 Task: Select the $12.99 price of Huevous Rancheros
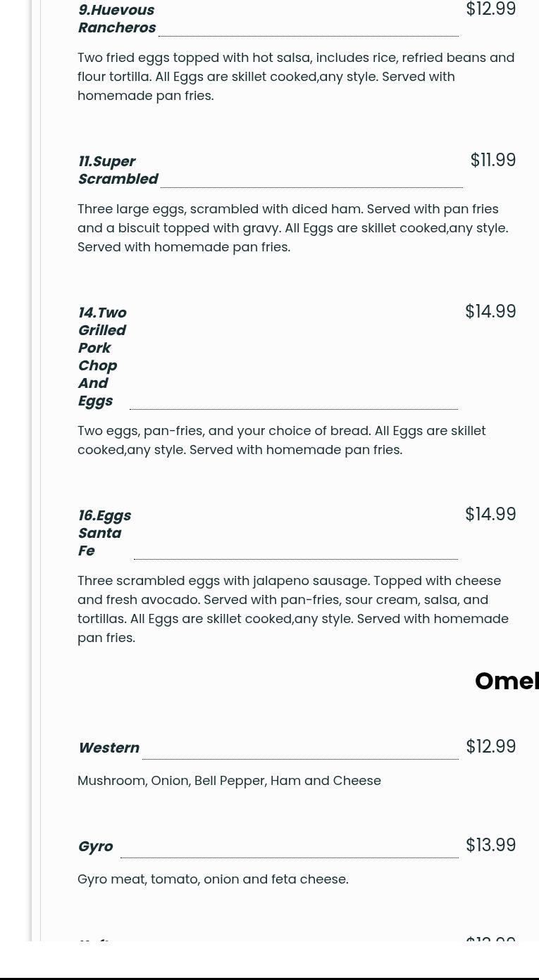[x=490, y=10]
